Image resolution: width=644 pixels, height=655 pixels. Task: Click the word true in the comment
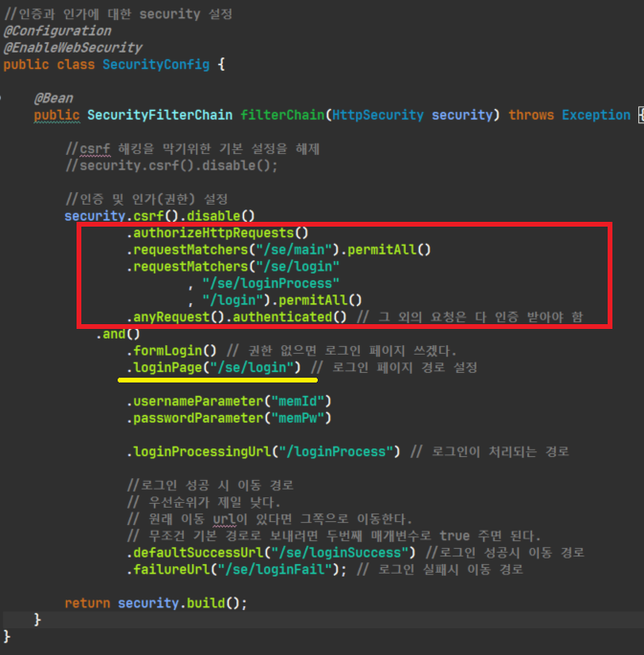tap(455, 535)
